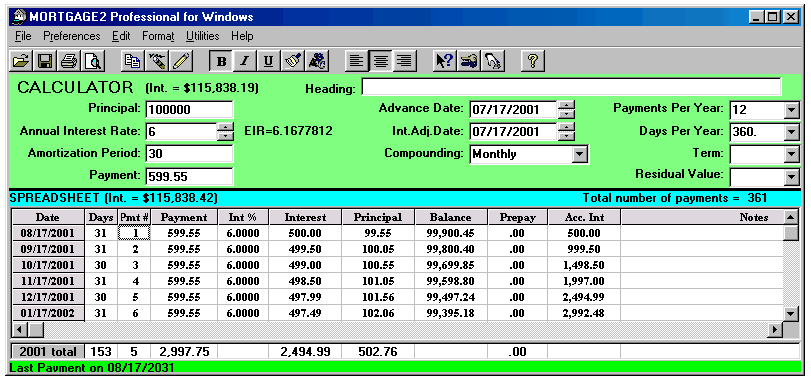This screenshot has height=380, width=811.
Task: Click the horizontal scrollbar left arrow
Action: pyautogui.click(x=19, y=329)
